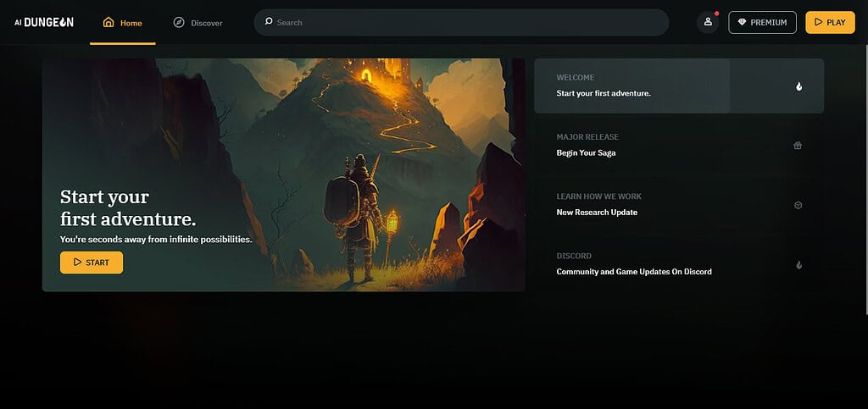
Task: Select the Begin Your Saga entry
Action: pos(679,146)
